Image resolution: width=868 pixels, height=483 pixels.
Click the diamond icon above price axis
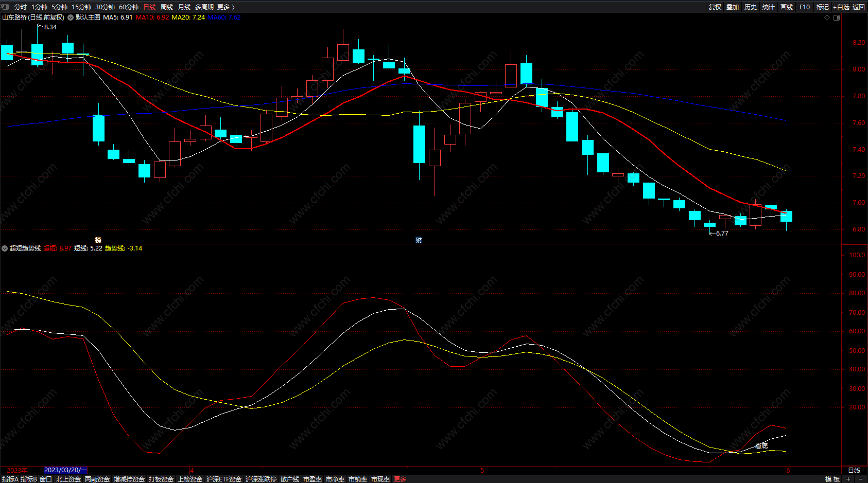pyautogui.click(x=827, y=17)
